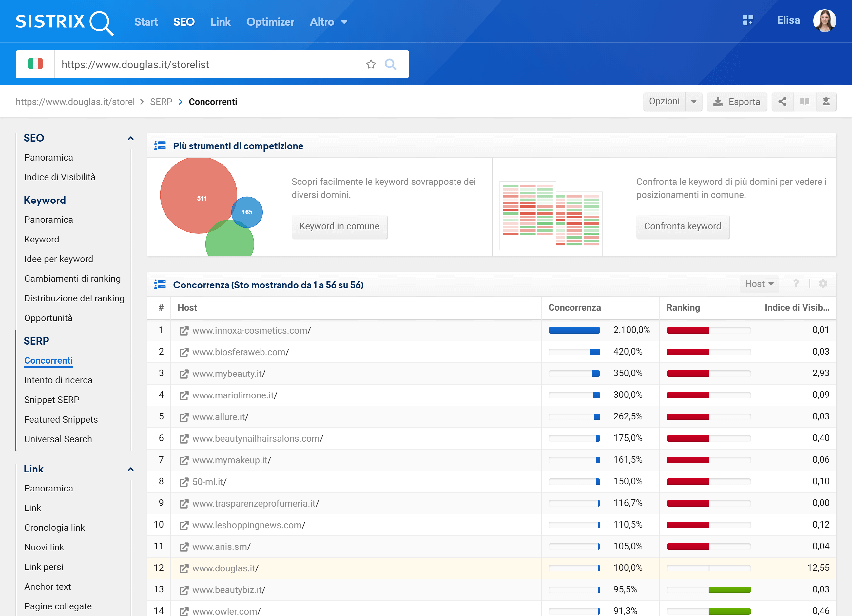This screenshot has width=852, height=616.
Task: Click list icon beside Più strumenti heading
Action: (160, 146)
